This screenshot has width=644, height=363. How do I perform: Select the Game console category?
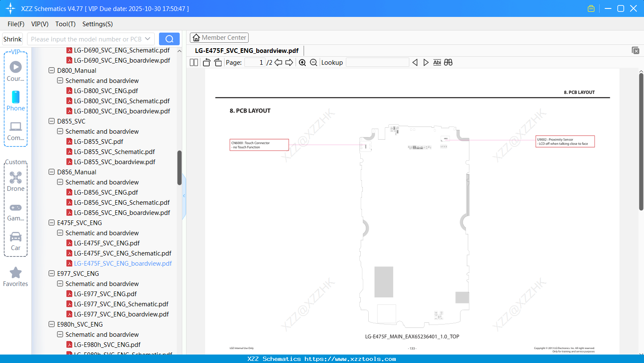[x=16, y=212]
